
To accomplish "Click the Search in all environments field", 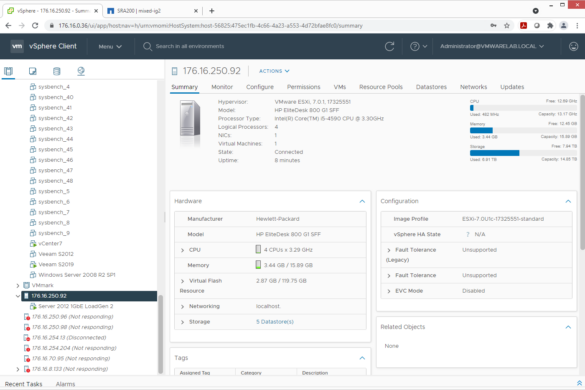I will 190,46.
